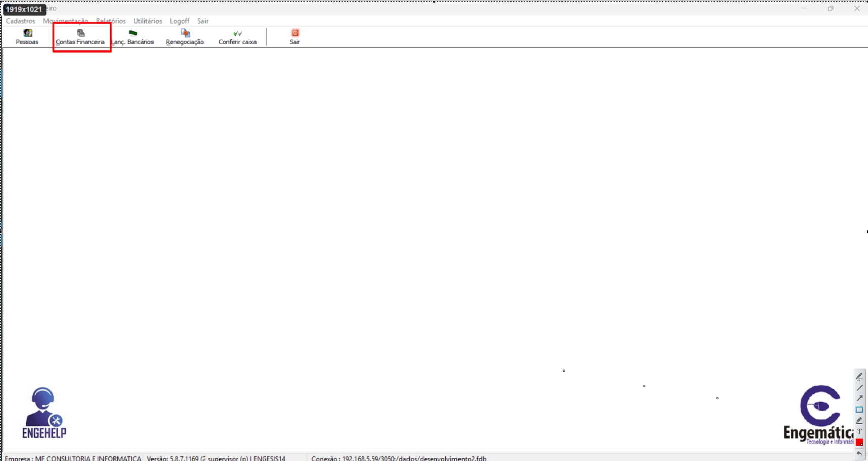Open the Utilitários menu
Viewport: 868px width, 461px height.
(x=147, y=21)
